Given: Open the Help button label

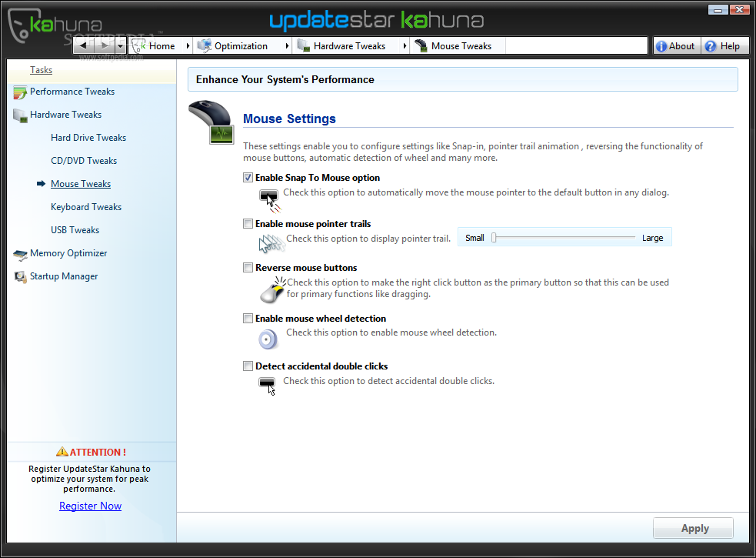Looking at the screenshot, I should tap(730, 46).
